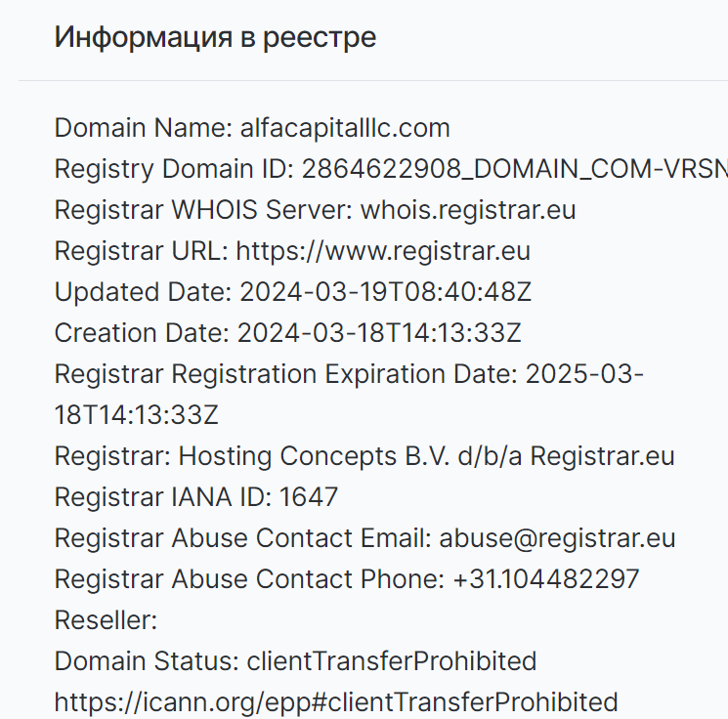
Task: Click the Creation Date 2024-03-18T14:13:33Z value
Action: 379,333
